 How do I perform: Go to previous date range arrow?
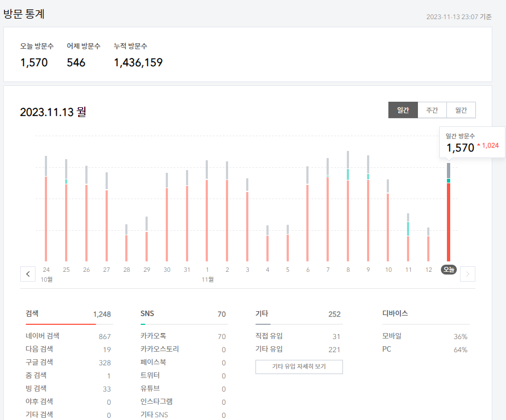pyautogui.click(x=28, y=274)
